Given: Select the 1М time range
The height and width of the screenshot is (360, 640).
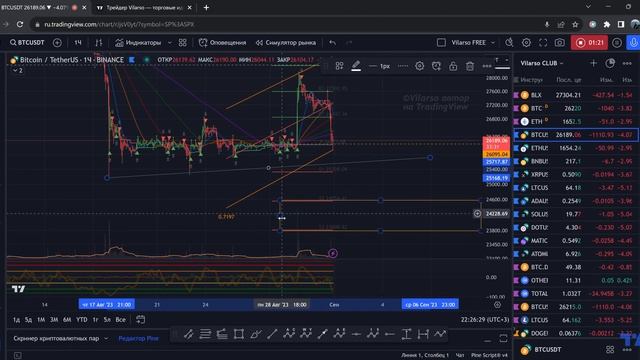Looking at the screenshot, I should click(41, 320).
